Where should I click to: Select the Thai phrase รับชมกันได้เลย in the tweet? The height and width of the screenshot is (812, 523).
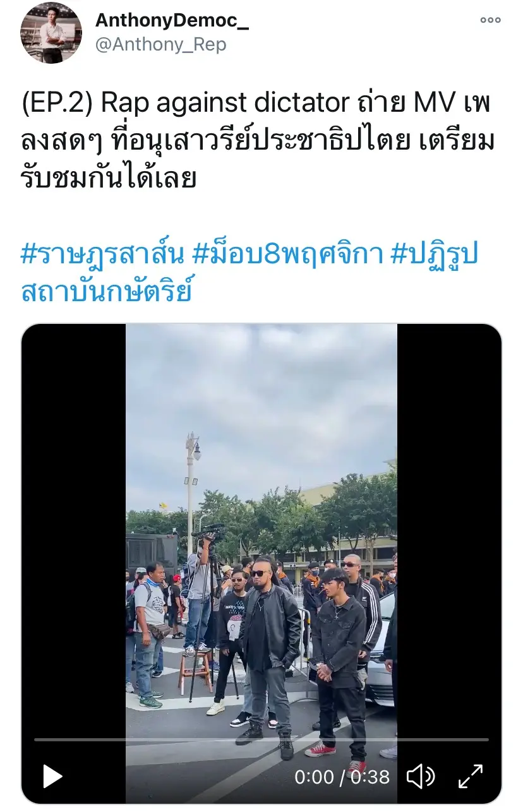click(109, 179)
